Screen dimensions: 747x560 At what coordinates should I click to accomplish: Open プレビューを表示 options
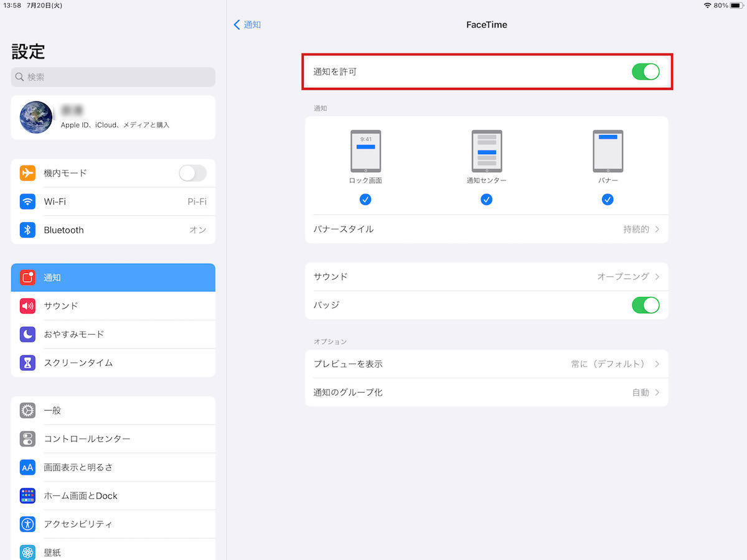[x=487, y=364]
